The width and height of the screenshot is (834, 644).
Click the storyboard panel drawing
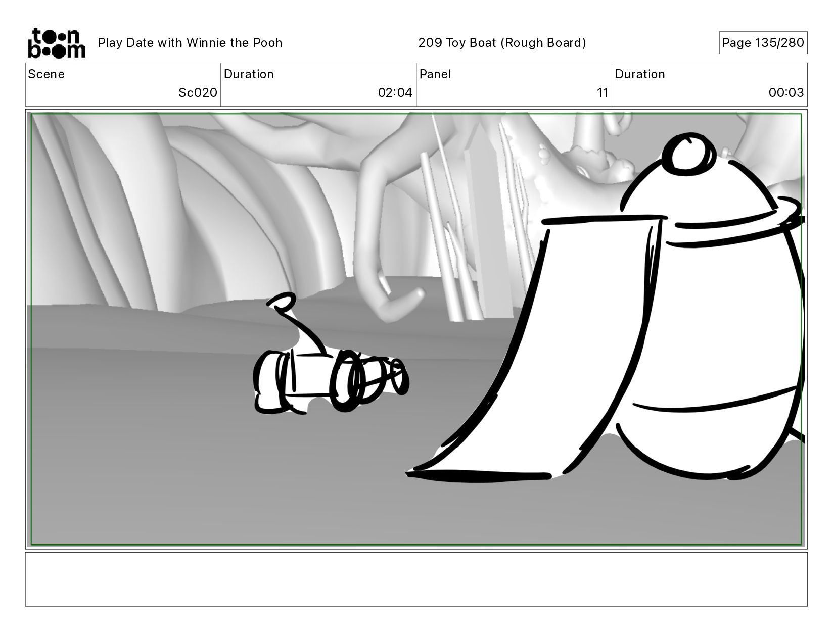tap(416, 329)
